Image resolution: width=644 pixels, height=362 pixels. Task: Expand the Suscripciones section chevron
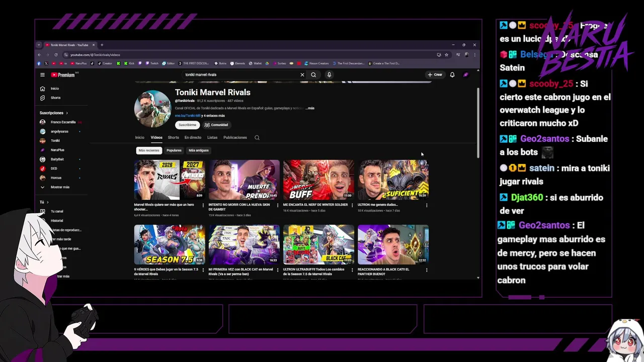coord(66,113)
